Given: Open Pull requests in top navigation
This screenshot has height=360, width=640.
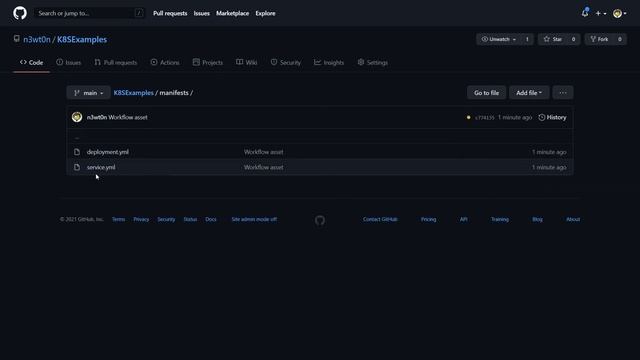Looking at the screenshot, I should coord(170,13).
